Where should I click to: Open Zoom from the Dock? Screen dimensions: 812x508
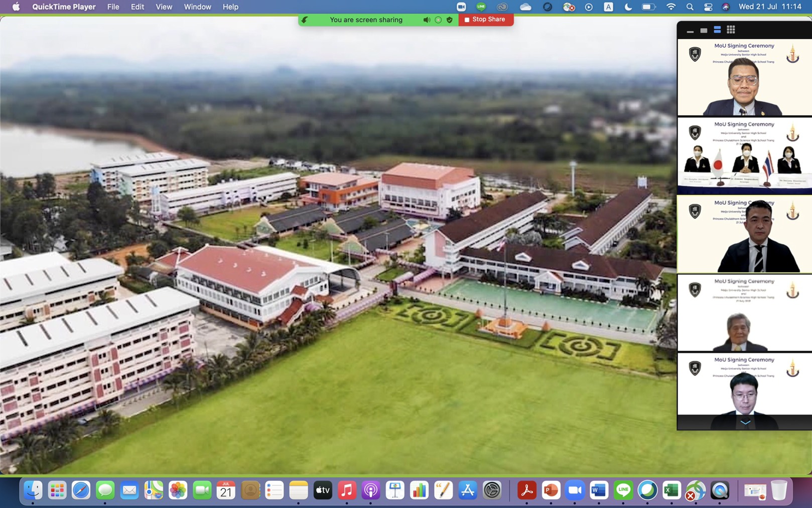coord(574,490)
